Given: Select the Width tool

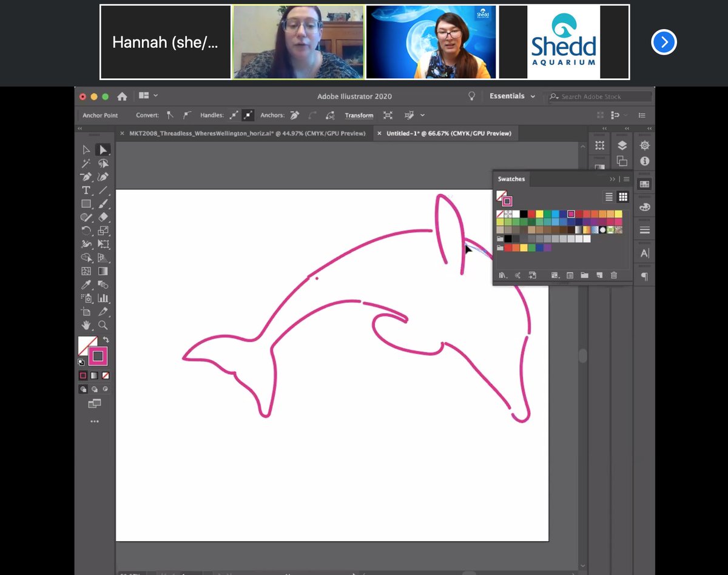Looking at the screenshot, I should coord(86,244).
